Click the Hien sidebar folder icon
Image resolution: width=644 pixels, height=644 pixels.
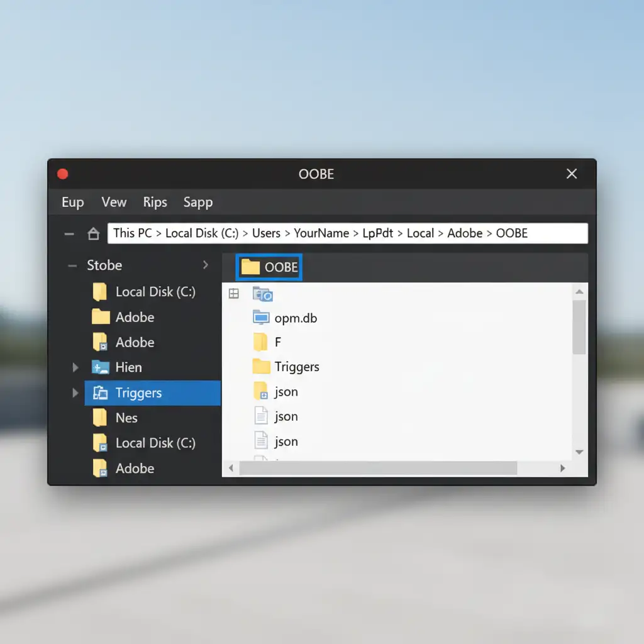tap(101, 367)
